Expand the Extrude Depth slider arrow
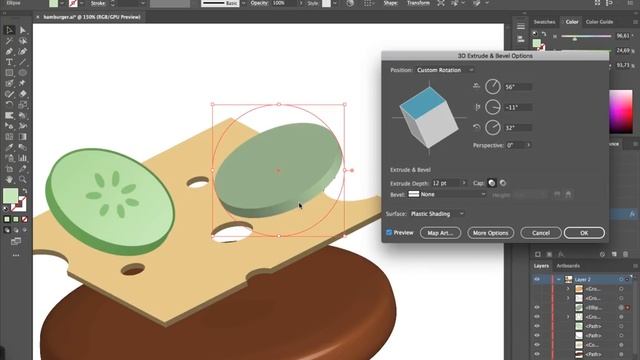The height and width of the screenshot is (360, 640). point(464,183)
